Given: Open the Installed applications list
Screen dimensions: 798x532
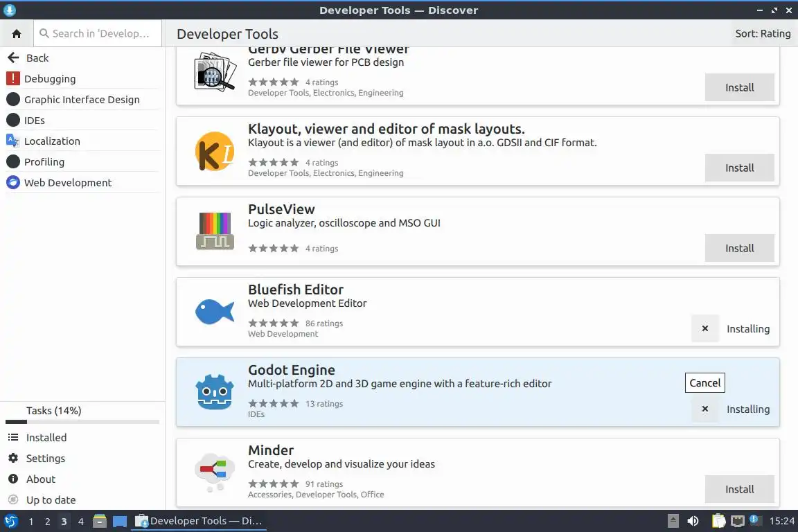Looking at the screenshot, I should pos(82,438).
